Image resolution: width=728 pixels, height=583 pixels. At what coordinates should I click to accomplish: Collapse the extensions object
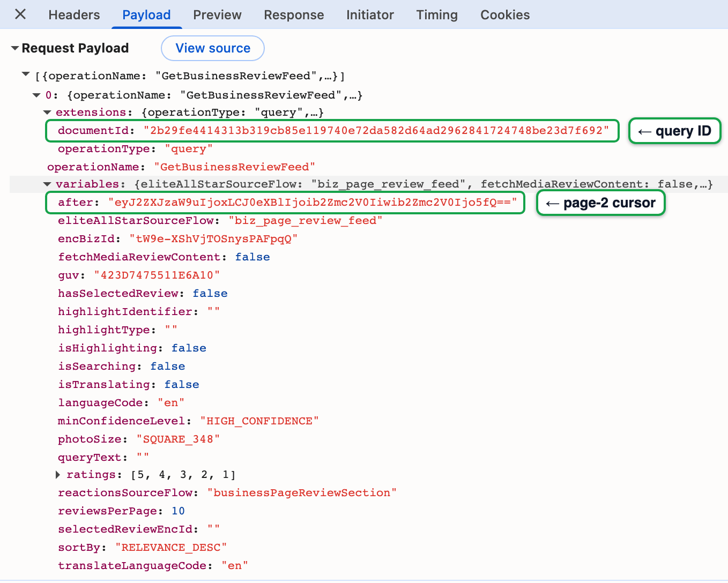click(x=47, y=113)
